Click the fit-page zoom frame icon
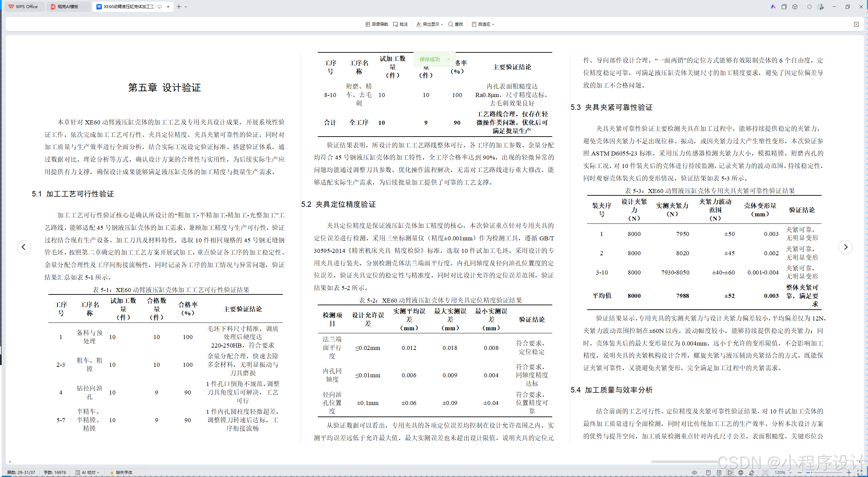The image size is (868, 477). [x=765, y=473]
